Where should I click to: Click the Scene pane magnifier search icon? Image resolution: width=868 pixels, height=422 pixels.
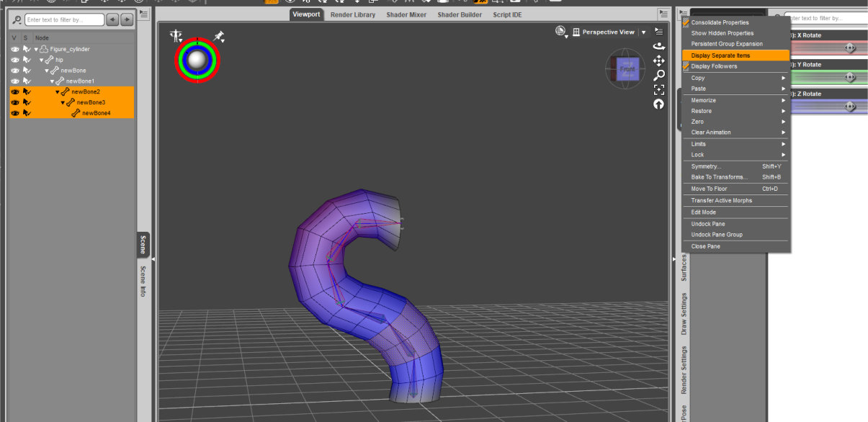point(17,20)
